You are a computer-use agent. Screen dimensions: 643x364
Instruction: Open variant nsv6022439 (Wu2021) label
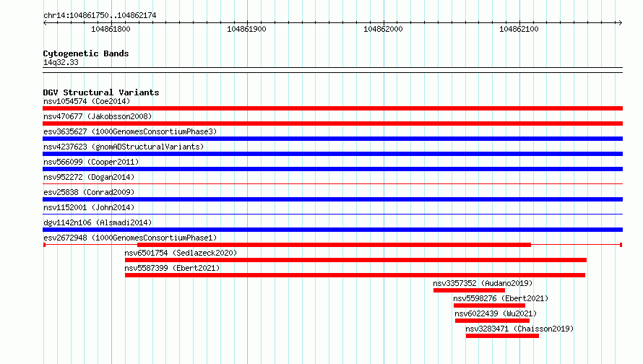[496, 313]
